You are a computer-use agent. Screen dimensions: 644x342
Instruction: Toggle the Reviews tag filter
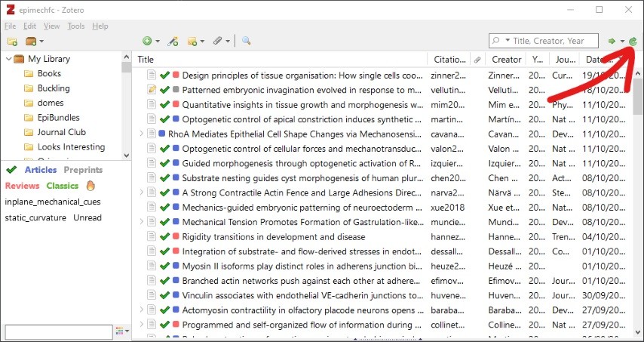pyautogui.click(x=22, y=186)
